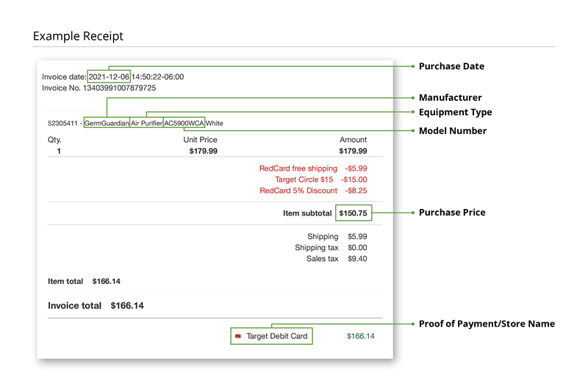Click the Purchase Price callout label
588x392 pixels.
452,213
